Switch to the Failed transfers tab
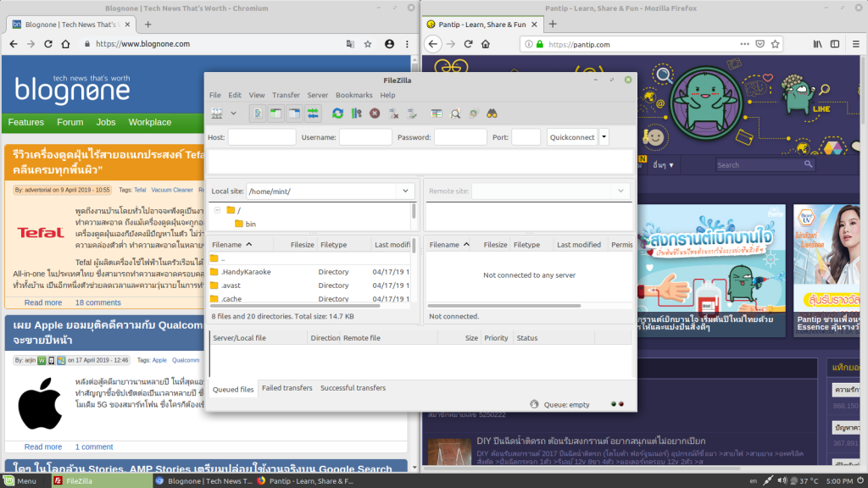Viewport: 868px width, 488px height. tap(287, 388)
